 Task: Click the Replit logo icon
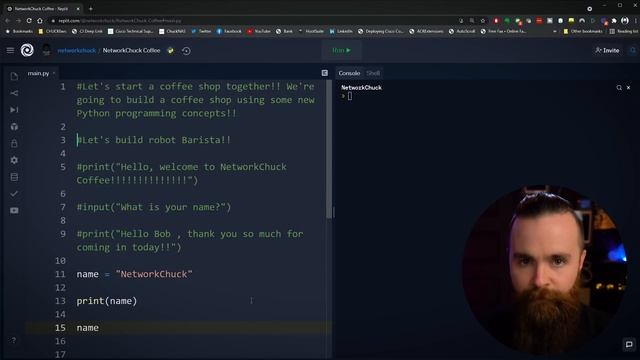pos(27,50)
